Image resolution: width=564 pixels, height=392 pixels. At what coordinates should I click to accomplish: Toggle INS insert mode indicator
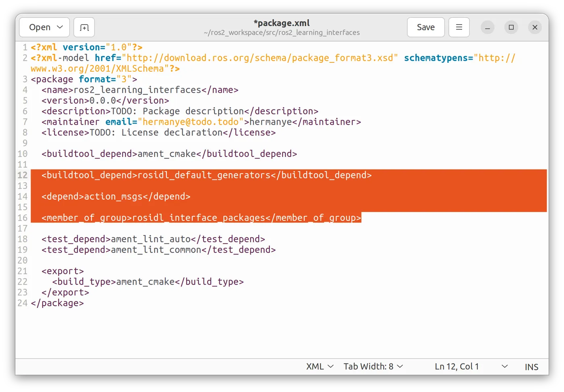531,367
